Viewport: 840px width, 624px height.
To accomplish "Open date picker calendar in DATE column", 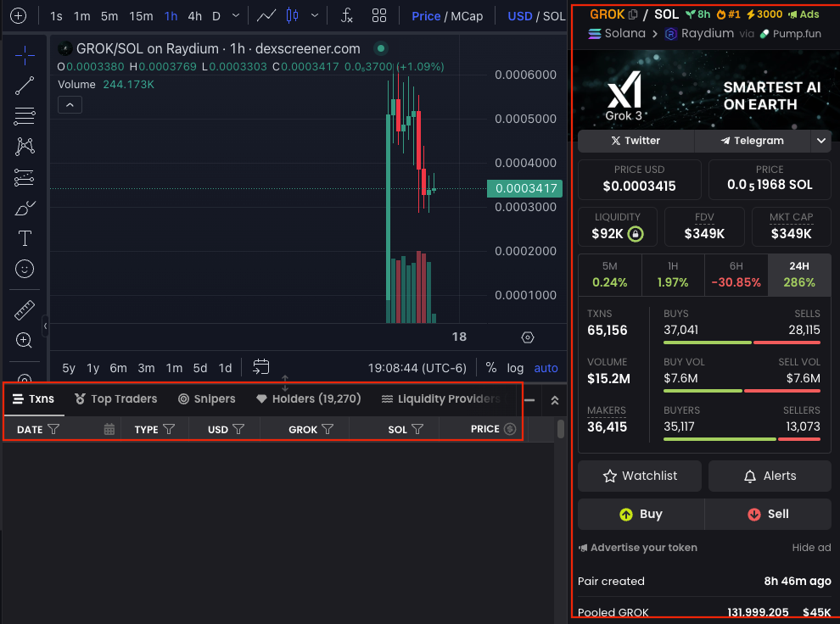I will [109, 429].
